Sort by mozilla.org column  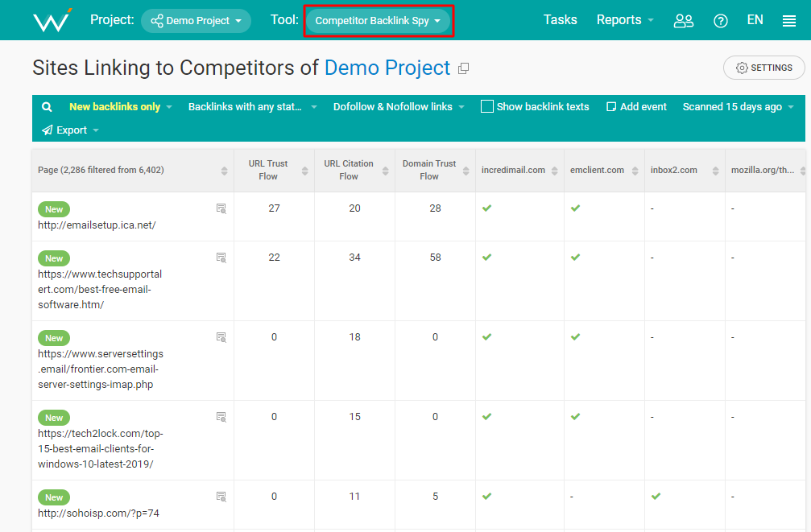tap(803, 171)
